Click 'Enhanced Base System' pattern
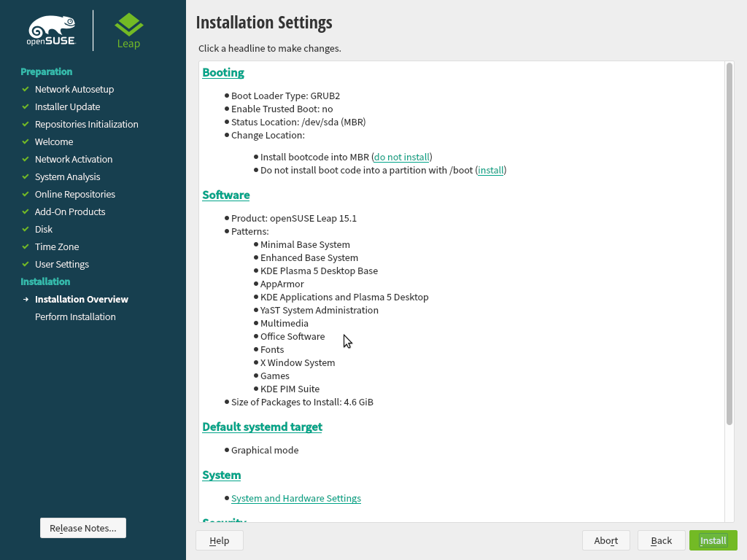Viewport: 747px width, 560px height. pyautogui.click(x=309, y=257)
